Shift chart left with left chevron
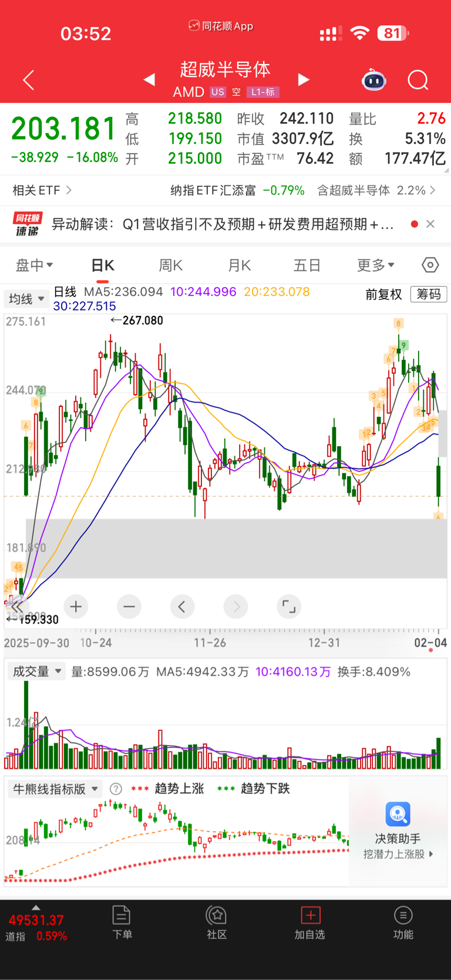 coord(182,607)
